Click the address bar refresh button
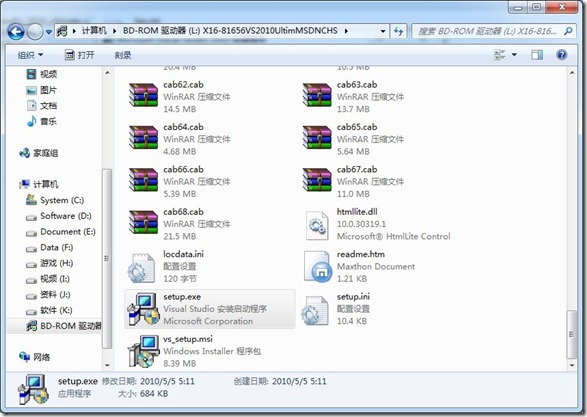This screenshot has width=587, height=417. coord(399,31)
